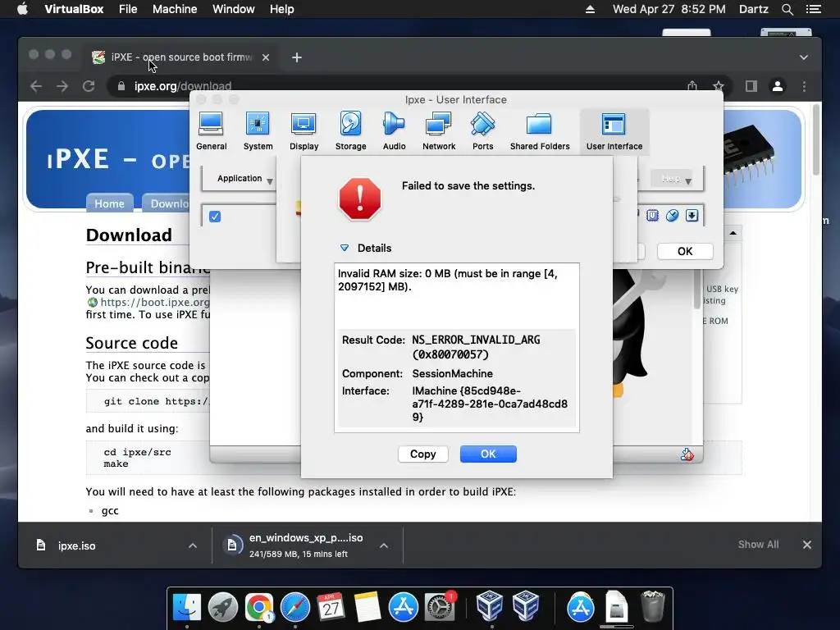Open the Storage settings category
This screenshot has width=840, height=630.
pyautogui.click(x=351, y=131)
